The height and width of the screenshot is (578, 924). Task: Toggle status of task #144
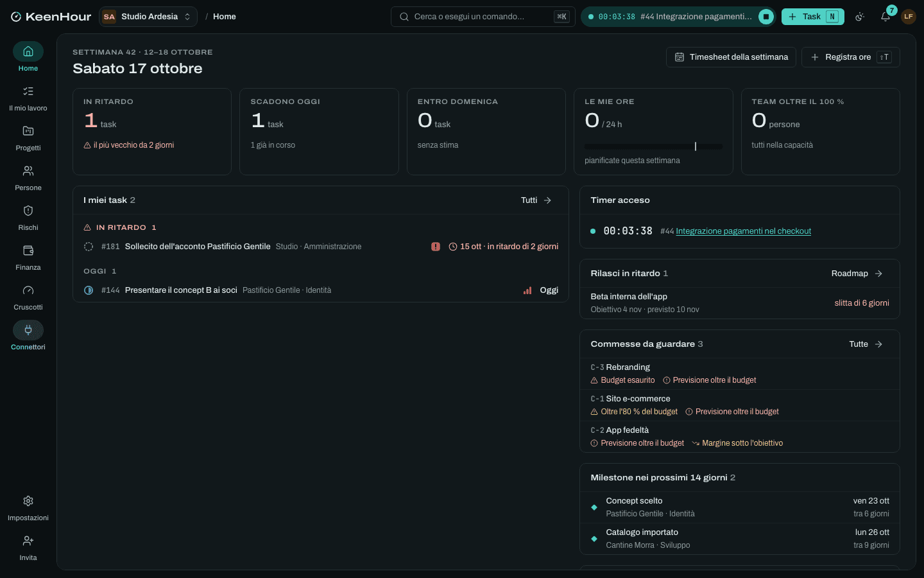click(x=89, y=290)
